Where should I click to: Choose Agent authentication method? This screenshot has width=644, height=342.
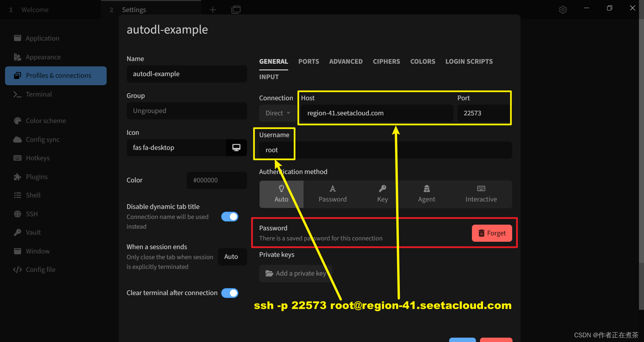point(426,194)
